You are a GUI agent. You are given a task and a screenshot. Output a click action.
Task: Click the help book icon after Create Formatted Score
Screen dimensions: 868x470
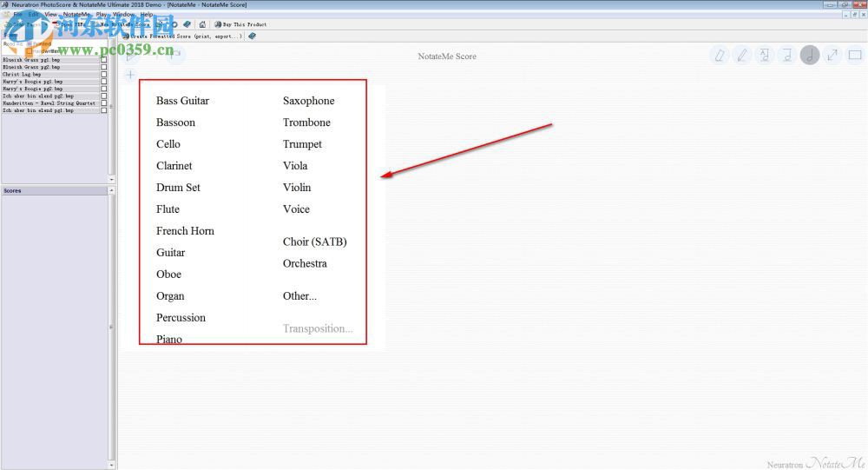[252, 36]
